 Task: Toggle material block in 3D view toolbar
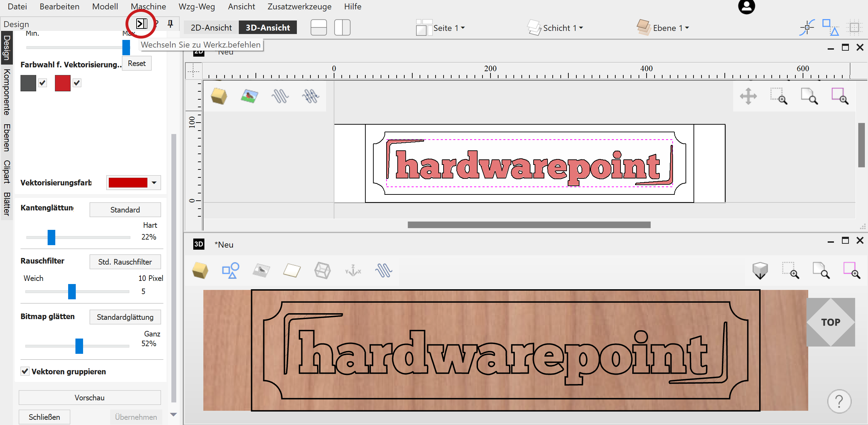coord(200,270)
